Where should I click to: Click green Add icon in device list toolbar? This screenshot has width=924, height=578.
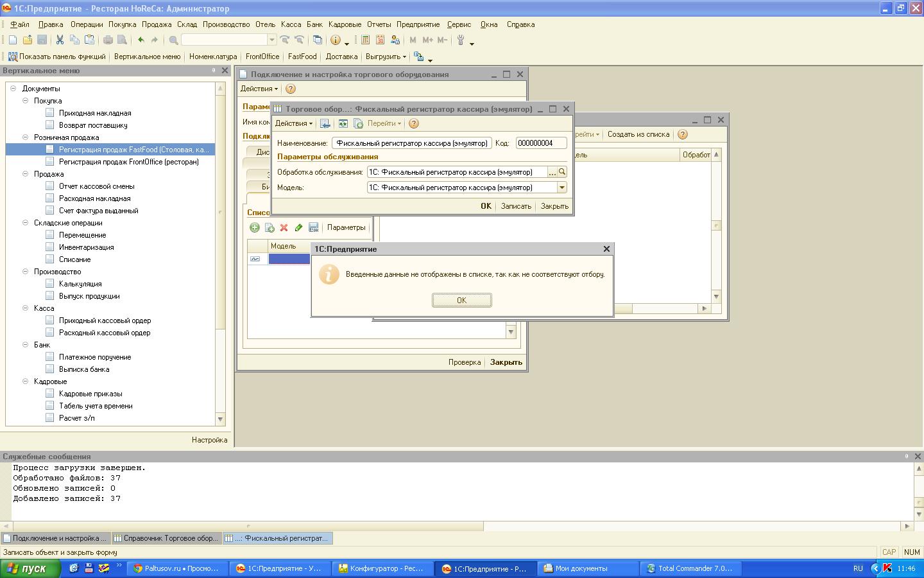point(255,227)
